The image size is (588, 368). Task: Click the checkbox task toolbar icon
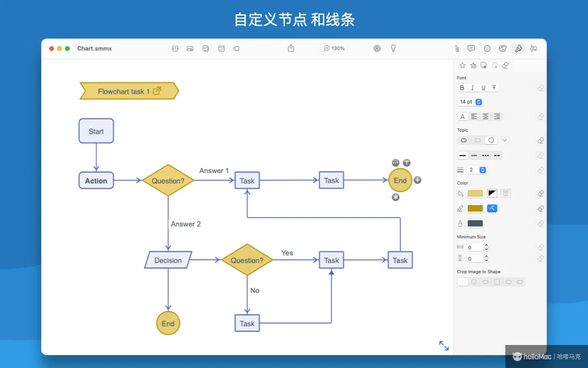(206, 48)
